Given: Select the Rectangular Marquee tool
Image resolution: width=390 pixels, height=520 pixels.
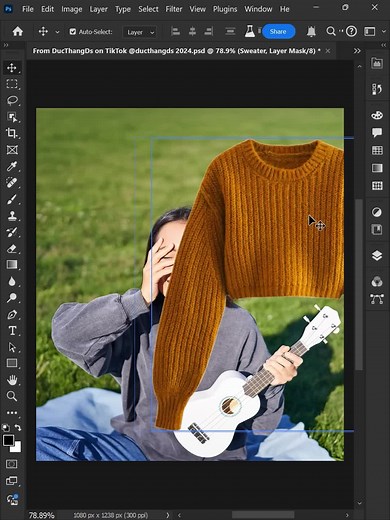Looking at the screenshot, I should click(12, 84).
